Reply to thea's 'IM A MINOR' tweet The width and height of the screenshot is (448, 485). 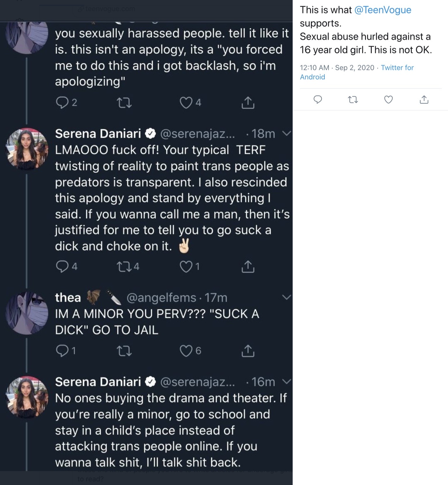tap(62, 351)
